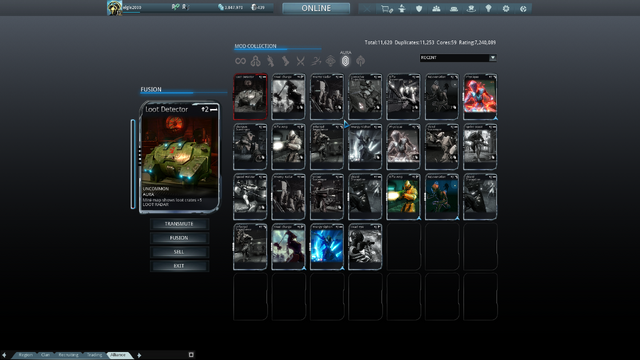The height and width of the screenshot is (360, 640).
Task: Select the Corrosive Projection mod card
Action: [x=365, y=96]
